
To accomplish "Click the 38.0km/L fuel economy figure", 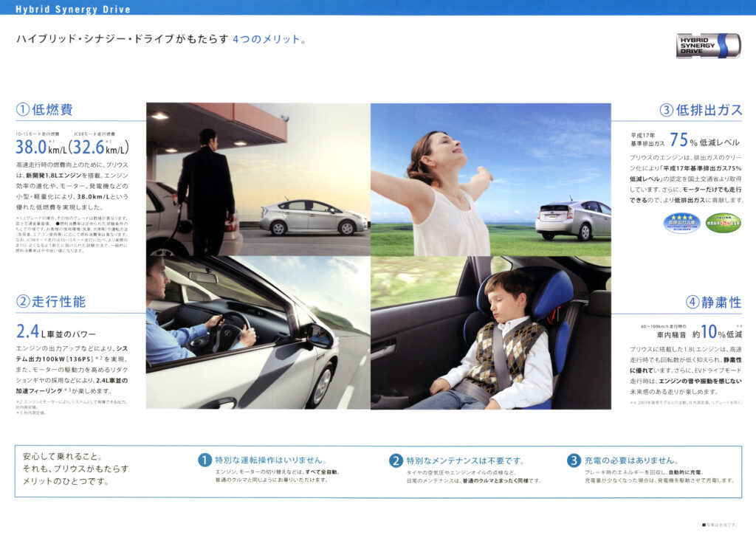I will pos(41,147).
